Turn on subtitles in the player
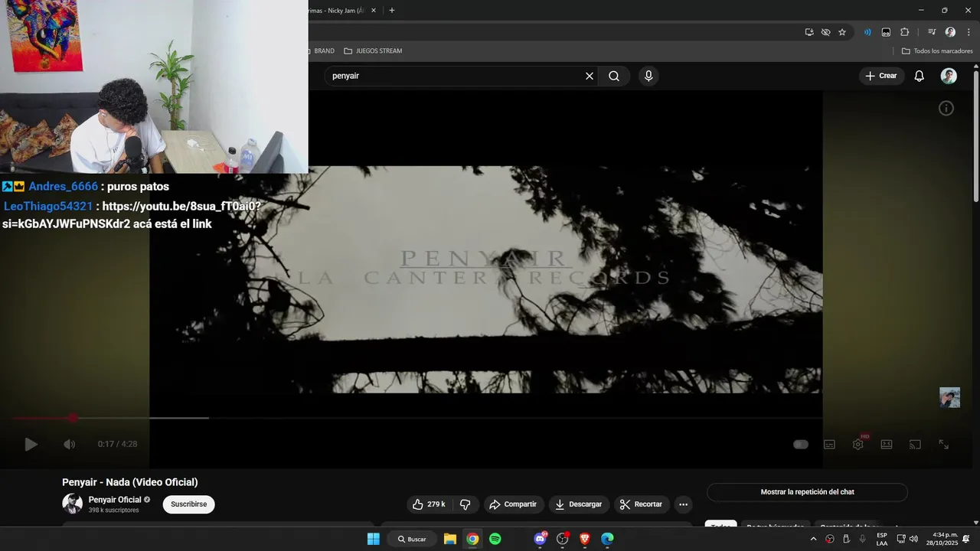This screenshot has height=551, width=980. 829,444
